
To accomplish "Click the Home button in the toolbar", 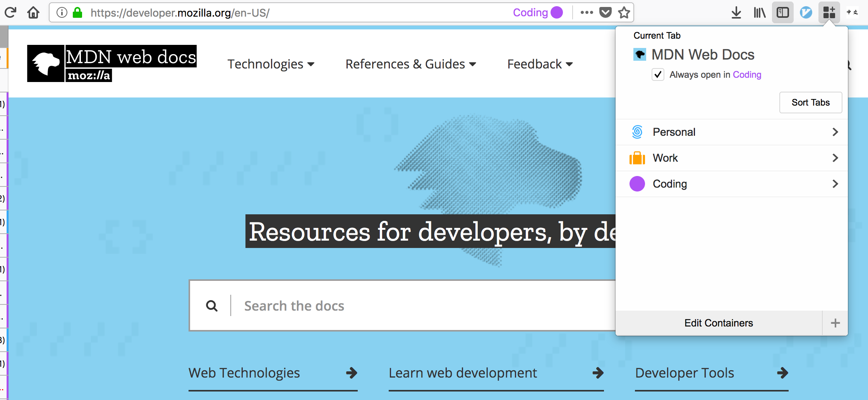I will 34,12.
